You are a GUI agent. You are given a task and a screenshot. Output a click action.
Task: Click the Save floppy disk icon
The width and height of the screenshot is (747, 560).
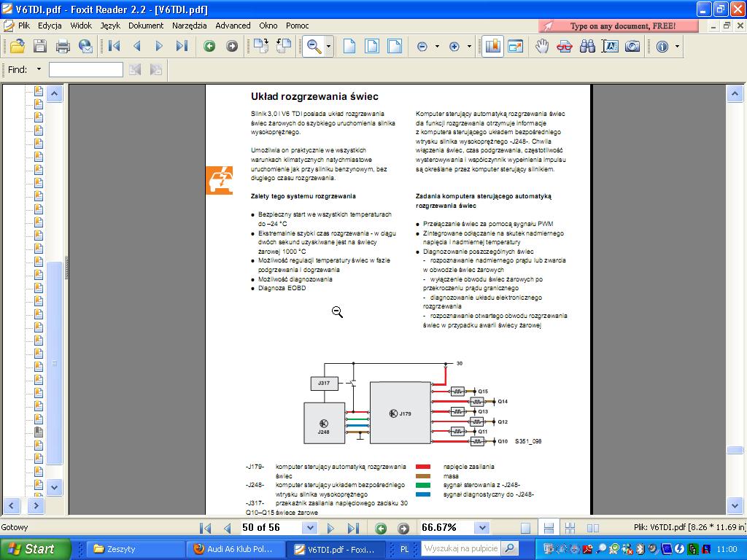click(39, 47)
